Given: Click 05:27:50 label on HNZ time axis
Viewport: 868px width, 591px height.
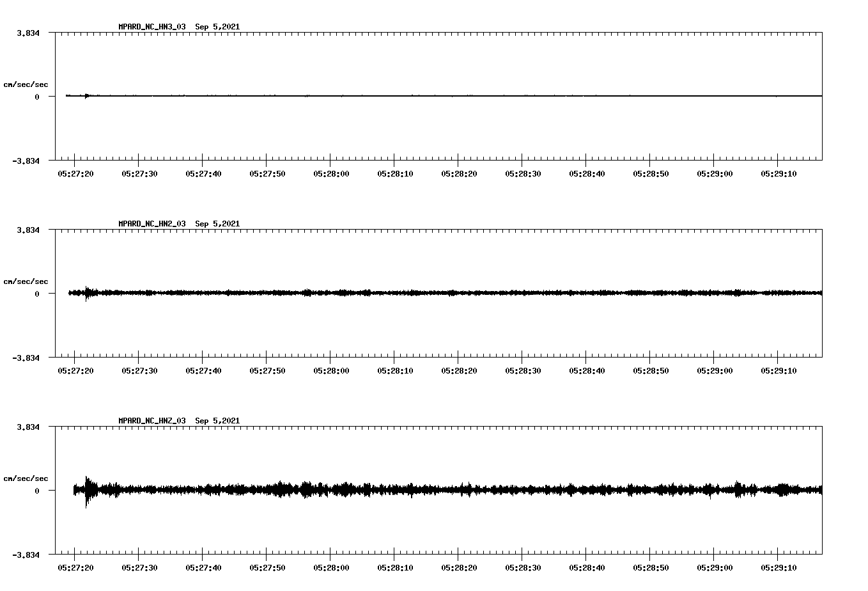Looking at the screenshot, I should (x=267, y=567).
